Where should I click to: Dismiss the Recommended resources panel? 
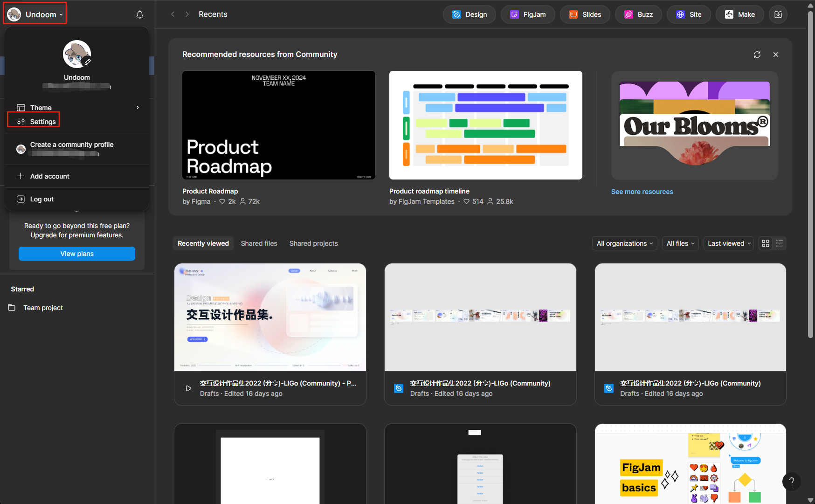pos(776,55)
